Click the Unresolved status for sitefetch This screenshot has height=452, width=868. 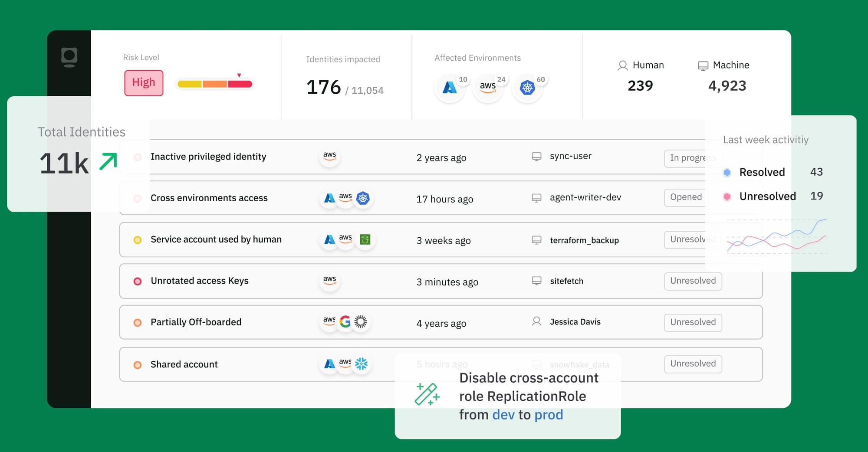pyautogui.click(x=693, y=281)
